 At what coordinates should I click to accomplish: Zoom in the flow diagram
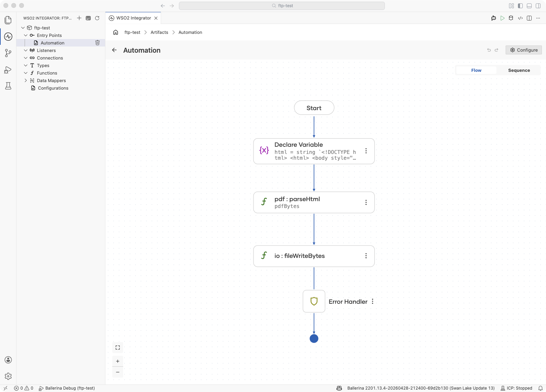(118, 361)
